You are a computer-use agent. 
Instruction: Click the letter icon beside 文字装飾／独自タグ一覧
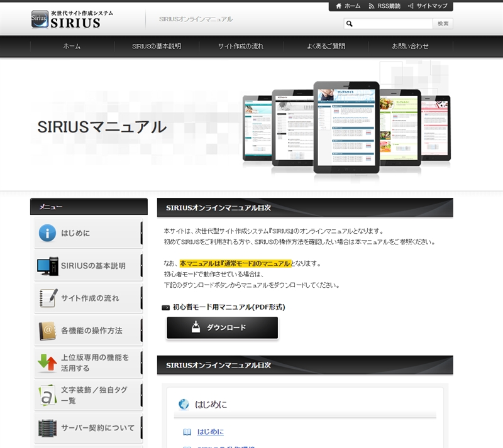pos(47,395)
